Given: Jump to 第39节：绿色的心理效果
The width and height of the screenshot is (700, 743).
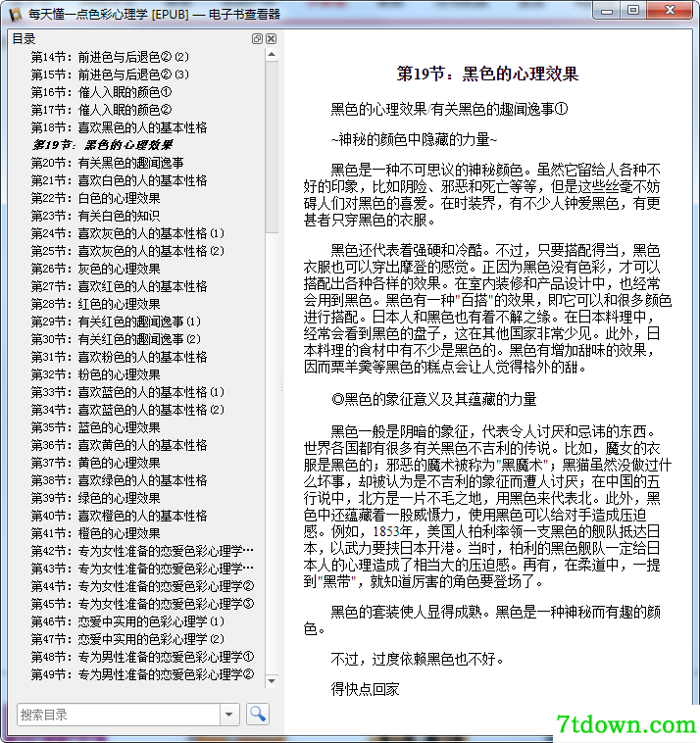Looking at the screenshot, I should pyautogui.click(x=96, y=498).
